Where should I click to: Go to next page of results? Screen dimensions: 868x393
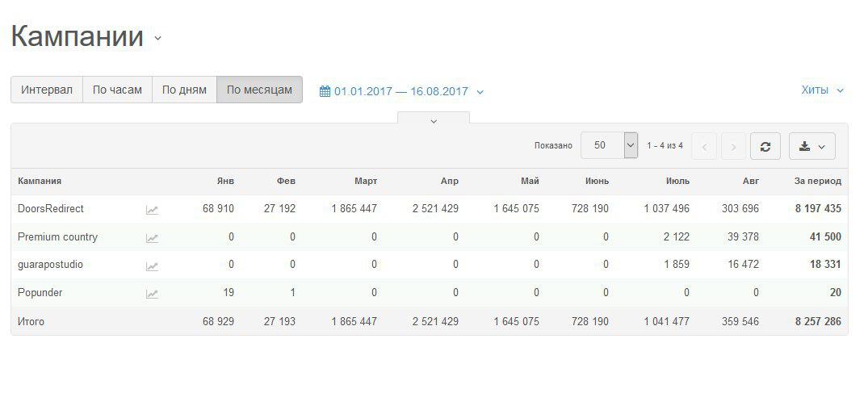[733, 146]
